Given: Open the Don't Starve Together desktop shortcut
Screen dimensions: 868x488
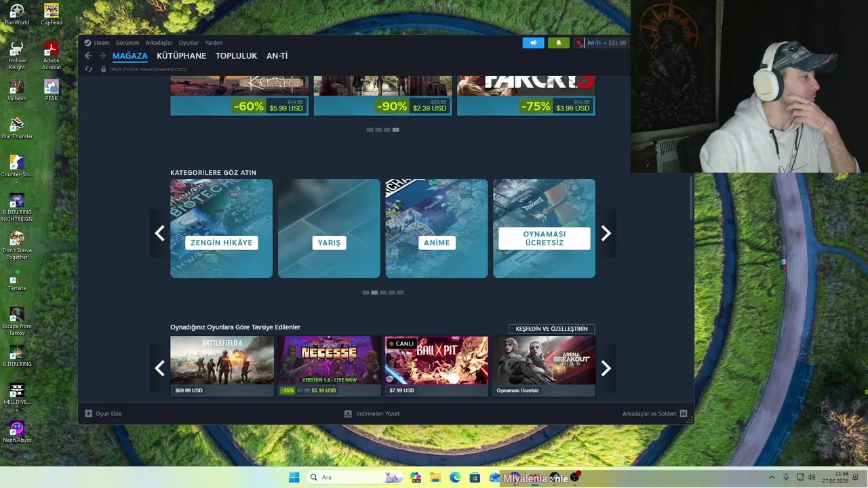Looking at the screenshot, I should [16, 245].
